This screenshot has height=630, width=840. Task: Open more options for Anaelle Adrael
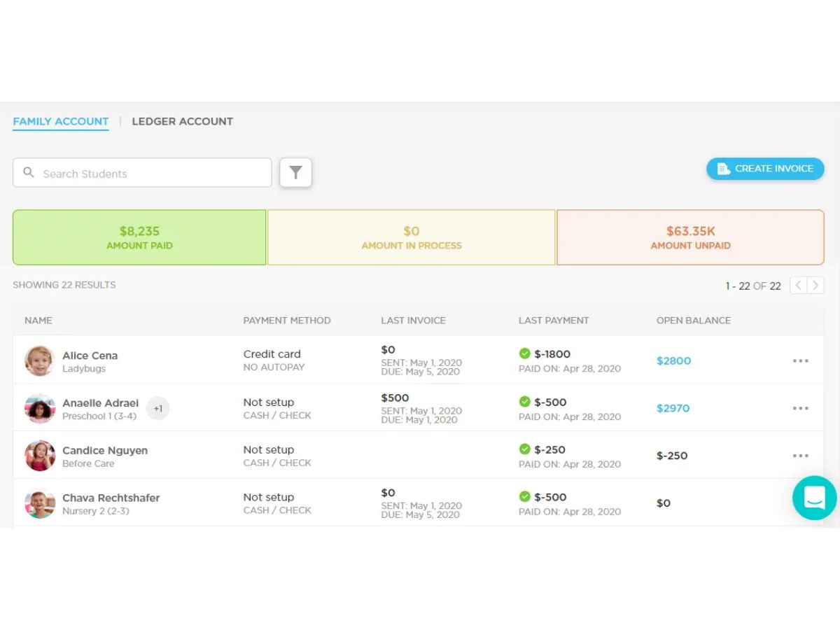801,408
